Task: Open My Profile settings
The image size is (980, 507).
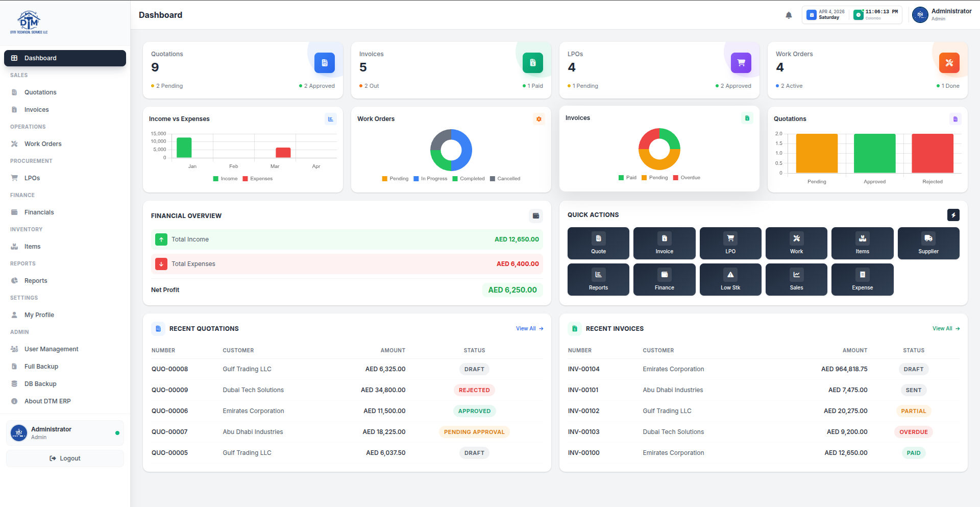Action: click(65, 315)
